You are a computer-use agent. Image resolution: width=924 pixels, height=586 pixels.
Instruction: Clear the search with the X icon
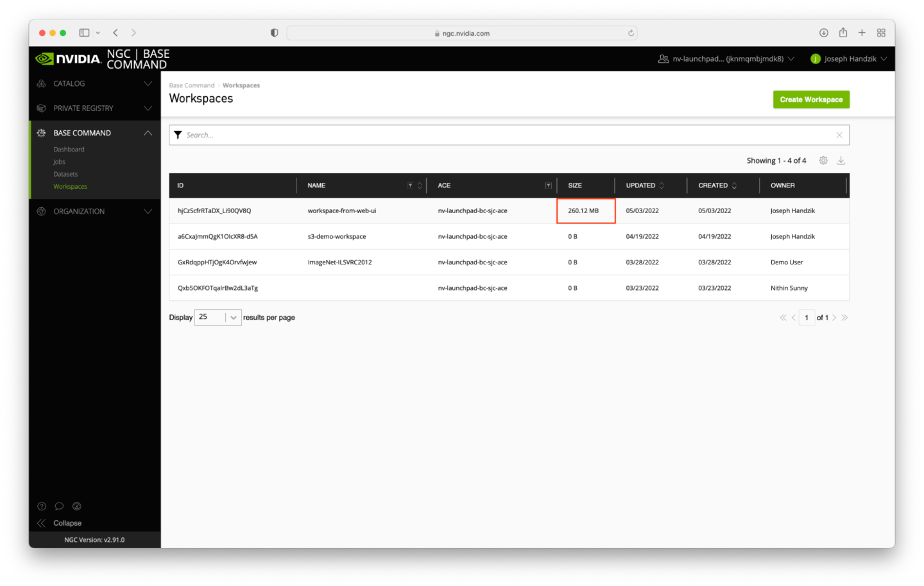click(x=839, y=135)
